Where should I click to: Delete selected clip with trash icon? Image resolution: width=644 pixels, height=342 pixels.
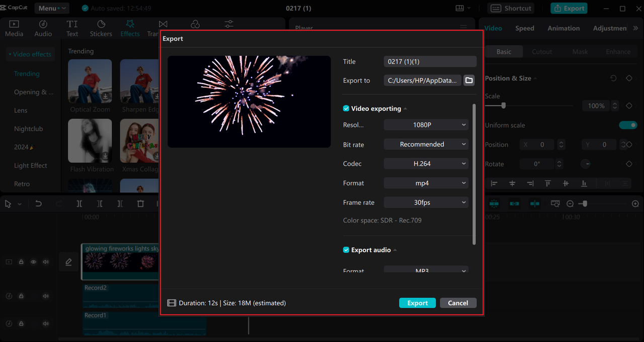coord(140,203)
